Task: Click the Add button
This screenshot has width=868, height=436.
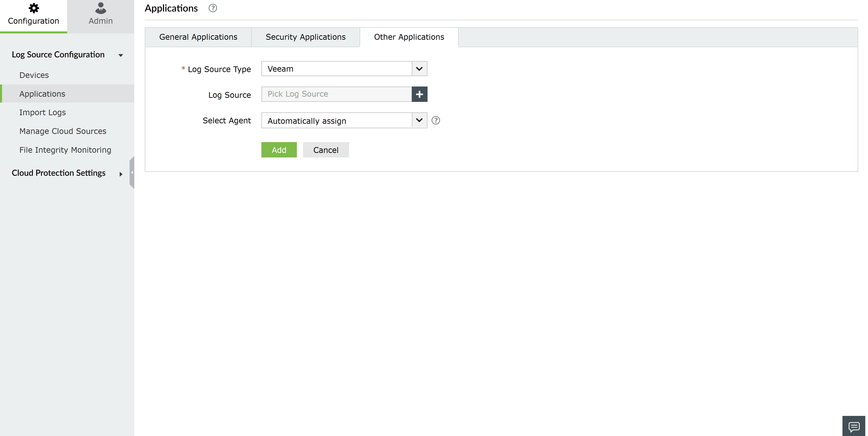Action: pyautogui.click(x=279, y=150)
